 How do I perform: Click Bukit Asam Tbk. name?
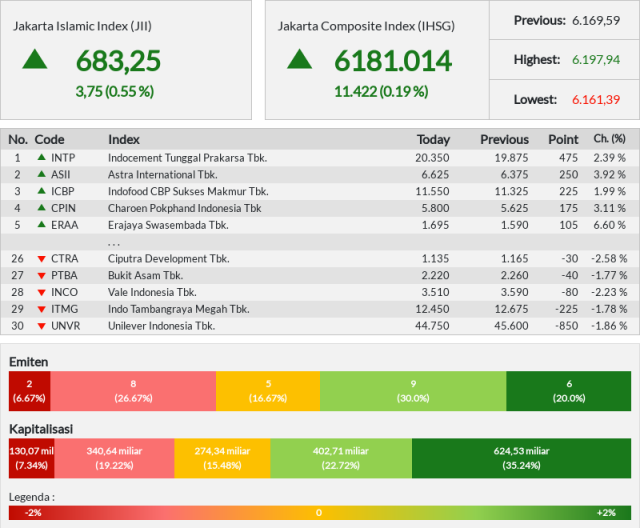pyautogui.click(x=145, y=275)
